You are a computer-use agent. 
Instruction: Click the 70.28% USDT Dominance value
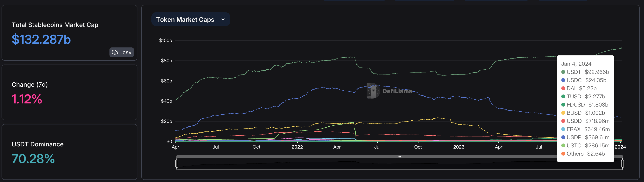33,159
